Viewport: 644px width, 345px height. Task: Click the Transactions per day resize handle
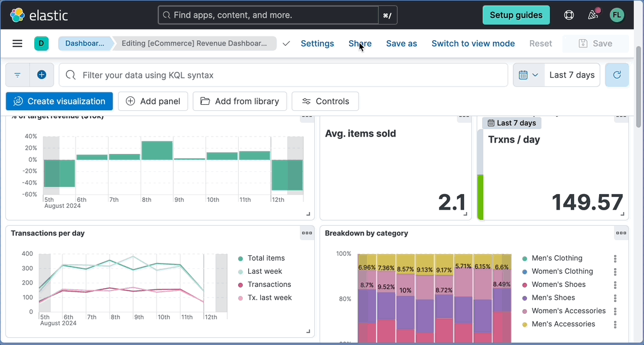click(308, 331)
